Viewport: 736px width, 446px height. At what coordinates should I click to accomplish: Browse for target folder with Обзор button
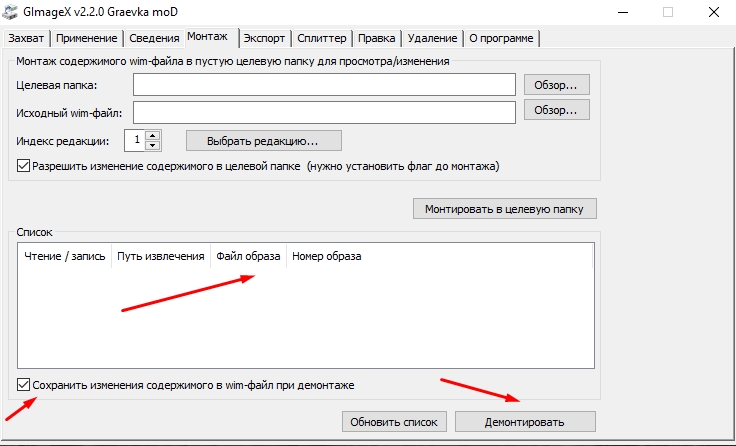(556, 85)
